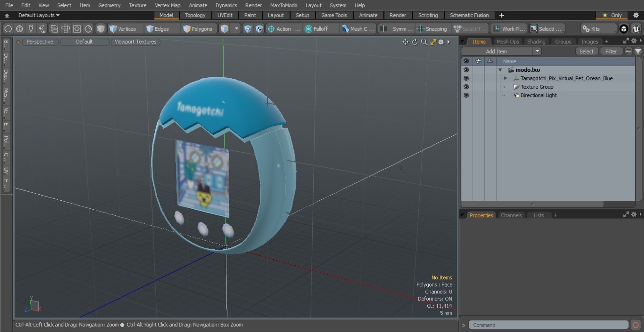Click the curve tool icon
The image size is (644, 332).
(x=42, y=29)
